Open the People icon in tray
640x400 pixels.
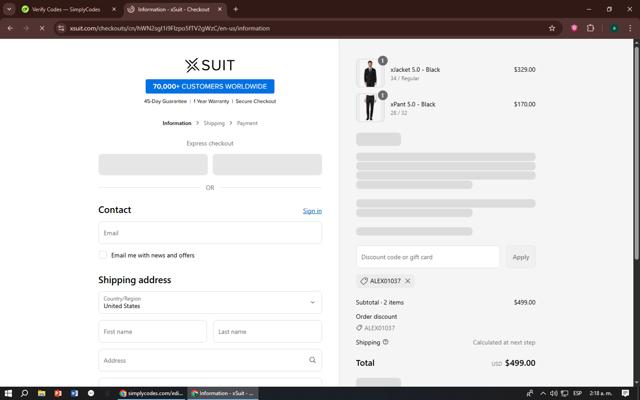coord(530,393)
